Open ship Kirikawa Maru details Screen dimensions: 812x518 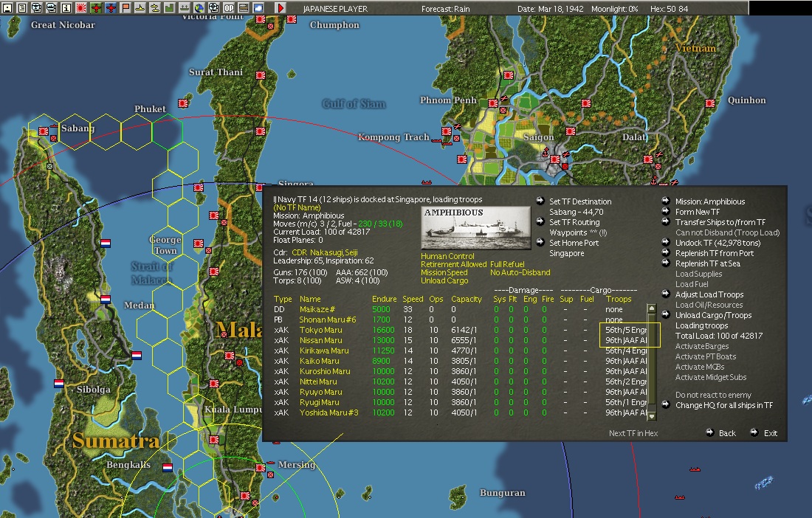[x=324, y=350]
